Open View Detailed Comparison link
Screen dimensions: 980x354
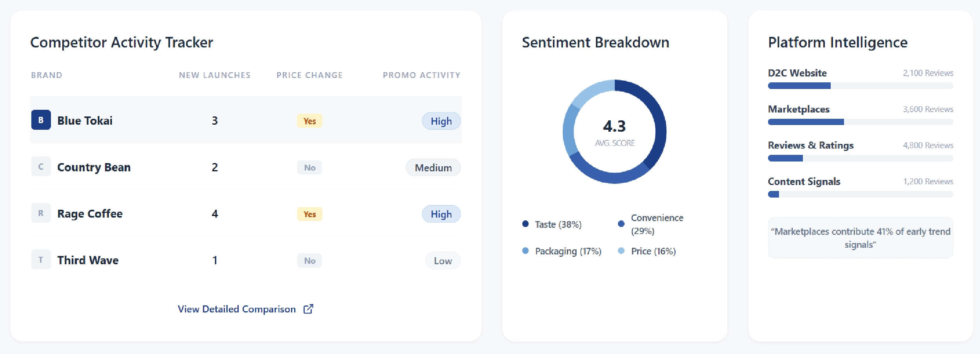(x=237, y=309)
